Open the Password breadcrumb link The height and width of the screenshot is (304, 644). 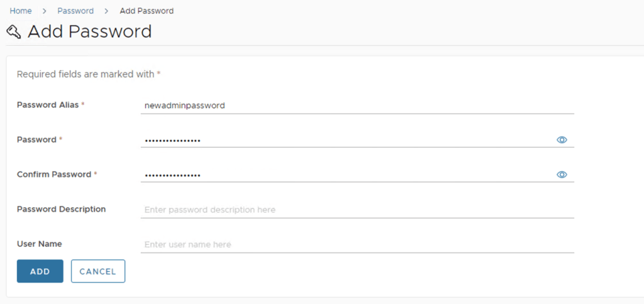pos(75,11)
